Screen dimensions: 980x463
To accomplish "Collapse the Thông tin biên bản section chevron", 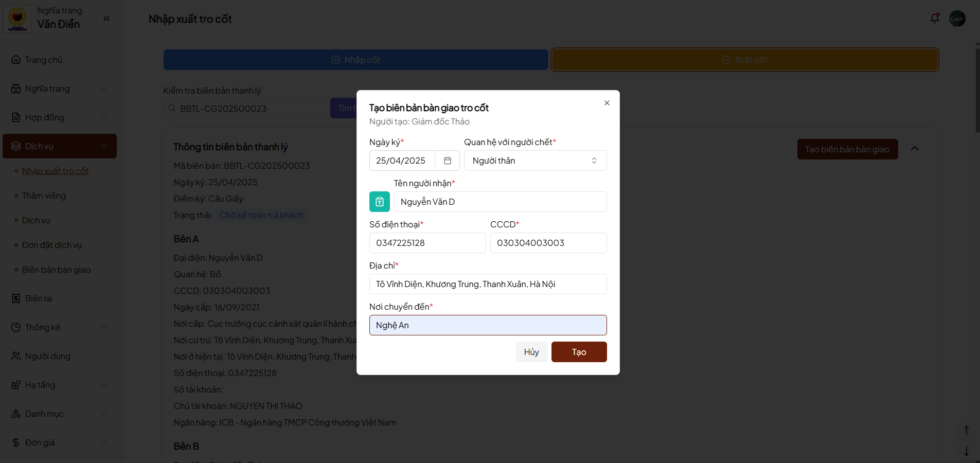I will coord(914,149).
